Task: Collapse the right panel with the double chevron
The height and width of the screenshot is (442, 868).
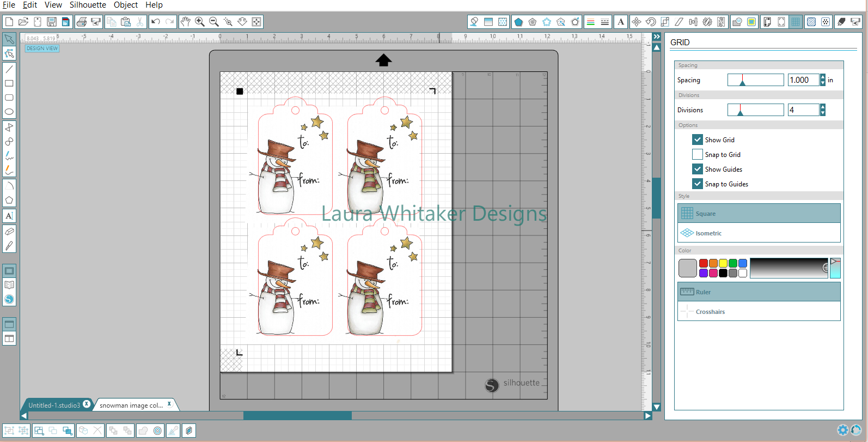Action: click(657, 37)
